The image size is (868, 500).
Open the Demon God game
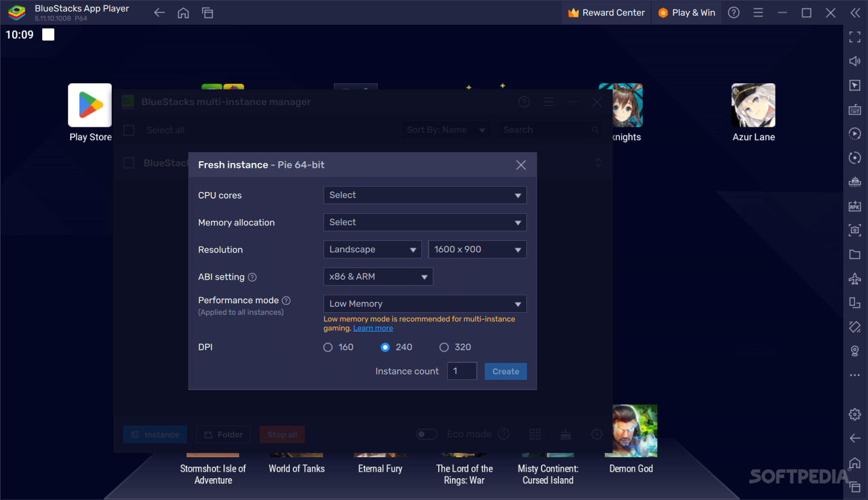click(x=631, y=440)
